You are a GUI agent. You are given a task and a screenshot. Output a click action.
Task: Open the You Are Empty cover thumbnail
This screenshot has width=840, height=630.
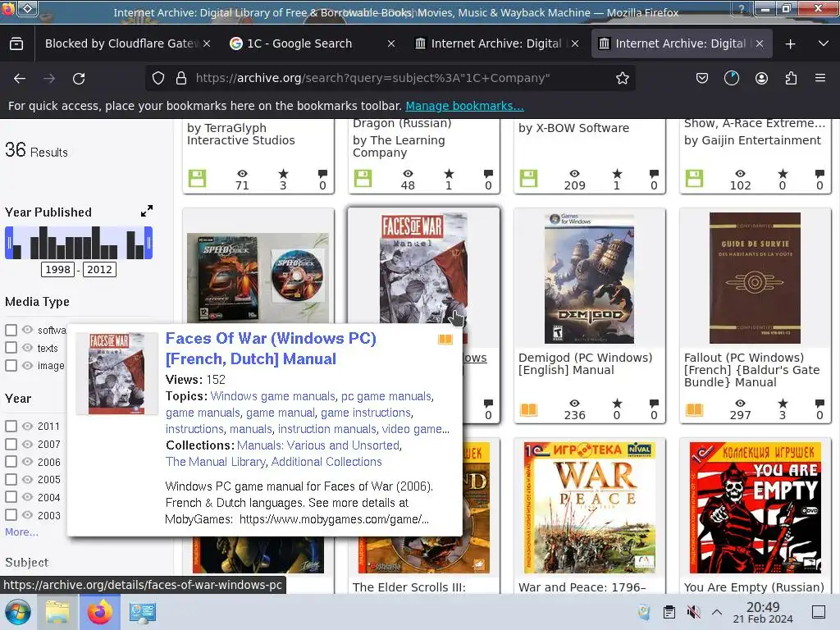click(x=755, y=508)
